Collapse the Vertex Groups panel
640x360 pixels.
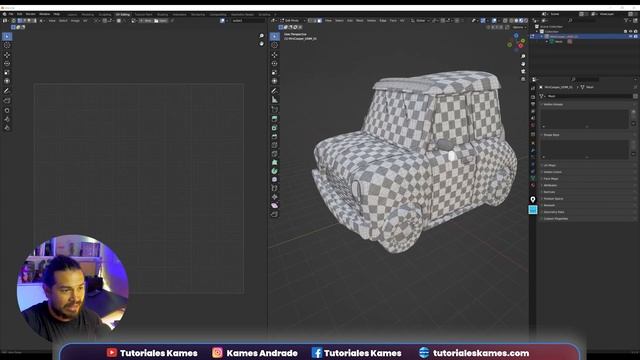pos(553,104)
